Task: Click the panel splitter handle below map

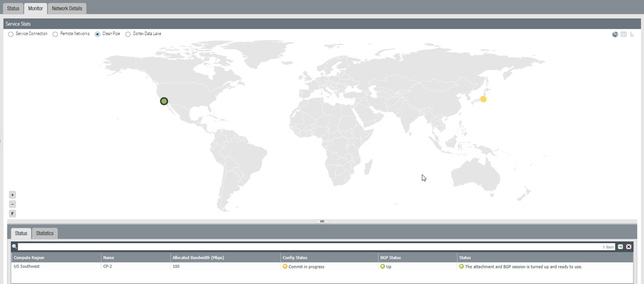Action: (322, 221)
